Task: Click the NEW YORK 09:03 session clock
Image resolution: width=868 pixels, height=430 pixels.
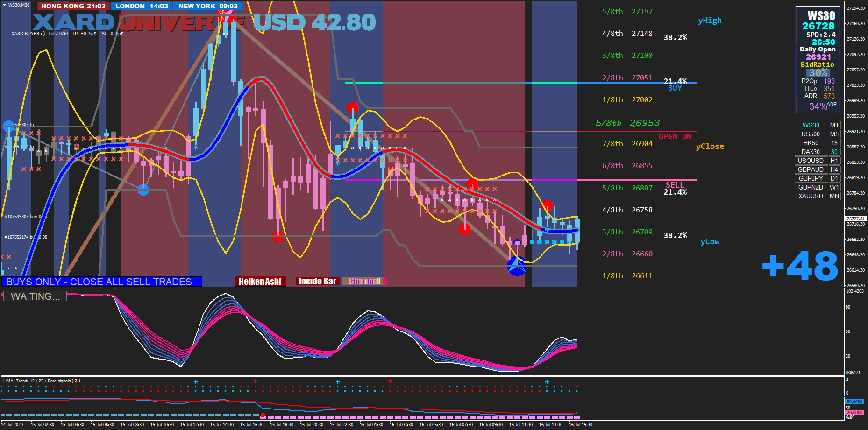Action: (208, 6)
